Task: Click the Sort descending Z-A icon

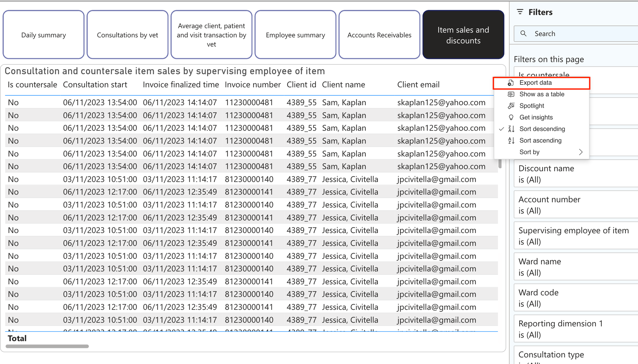Action: click(x=511, y=129)
